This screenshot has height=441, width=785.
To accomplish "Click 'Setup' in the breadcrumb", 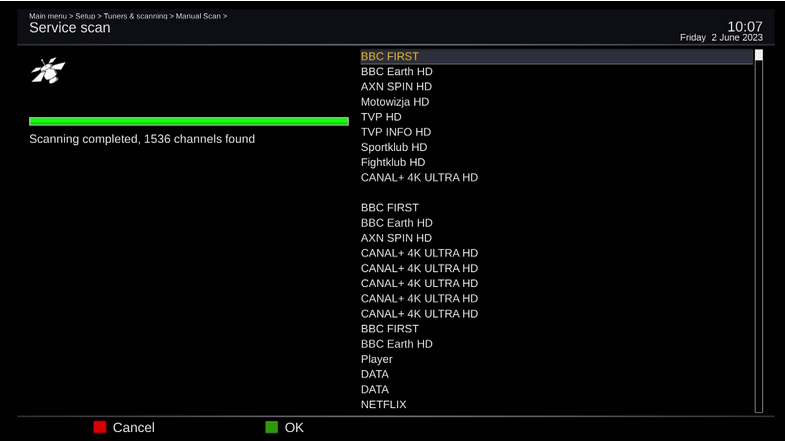I will (85, 16).
